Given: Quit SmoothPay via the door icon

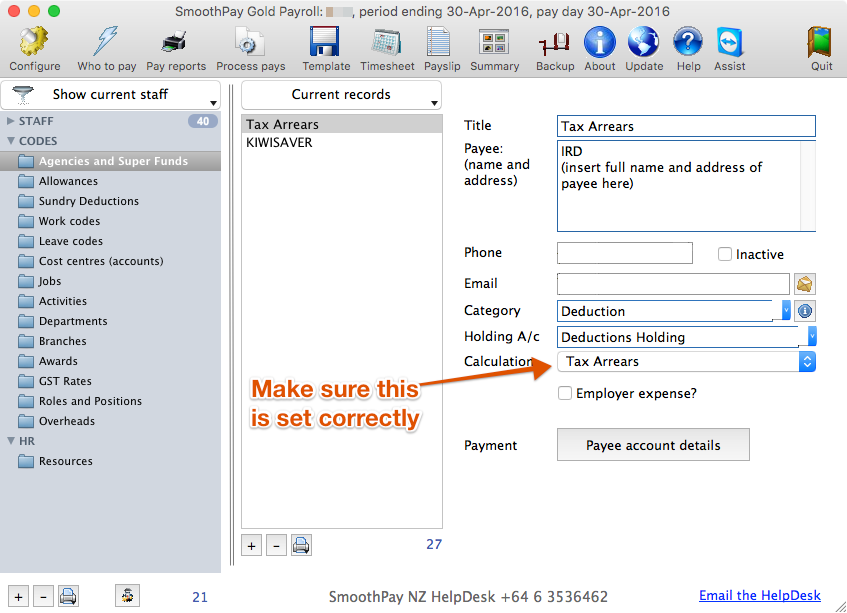Looking at the screenshot, I should [821, 49].
